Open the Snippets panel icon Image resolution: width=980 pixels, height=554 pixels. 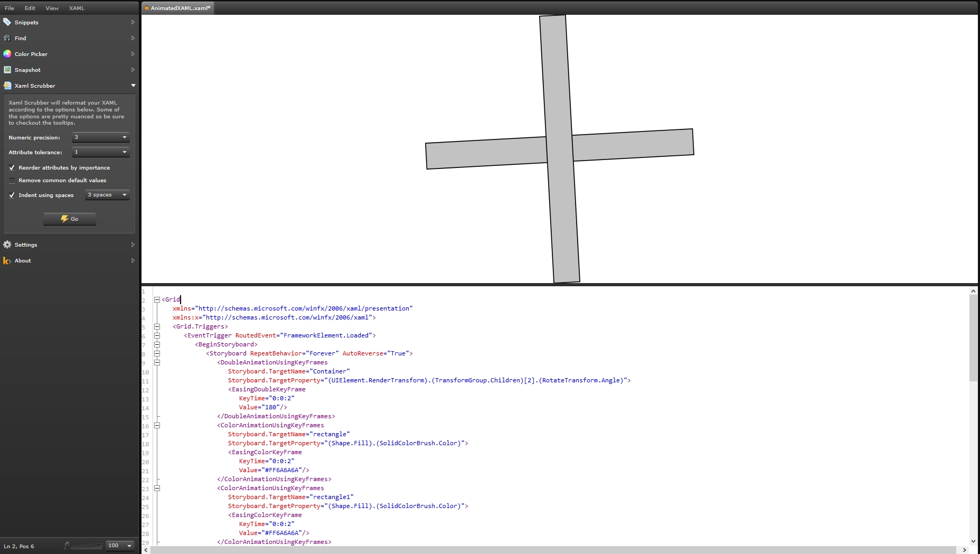click(7, 22)
